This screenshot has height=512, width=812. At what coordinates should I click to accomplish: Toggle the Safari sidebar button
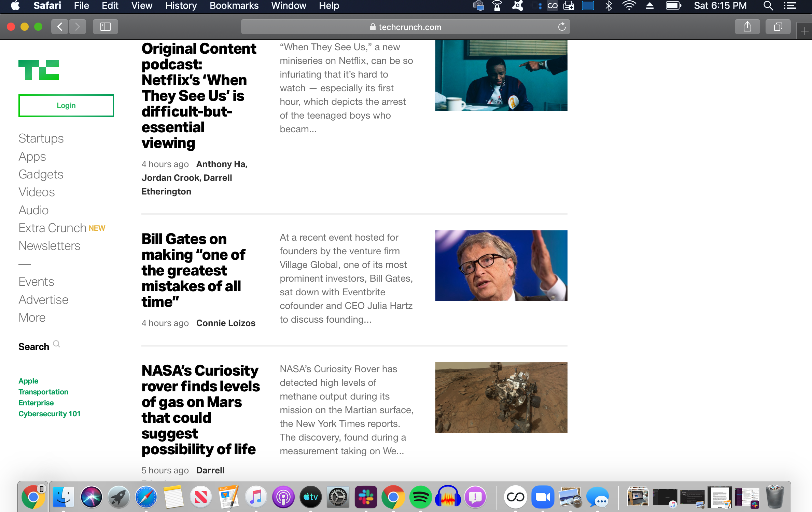[x=105, y=27]
